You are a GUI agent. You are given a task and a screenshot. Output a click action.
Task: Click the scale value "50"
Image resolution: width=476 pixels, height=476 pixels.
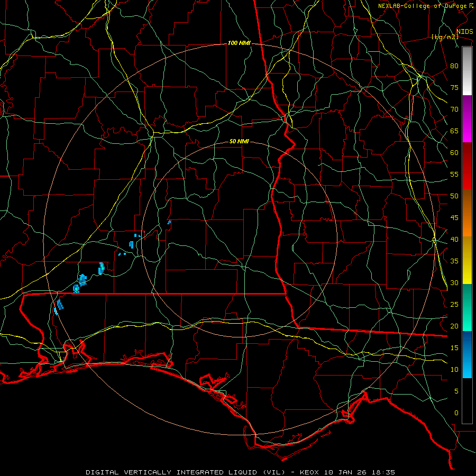(454, 196)
